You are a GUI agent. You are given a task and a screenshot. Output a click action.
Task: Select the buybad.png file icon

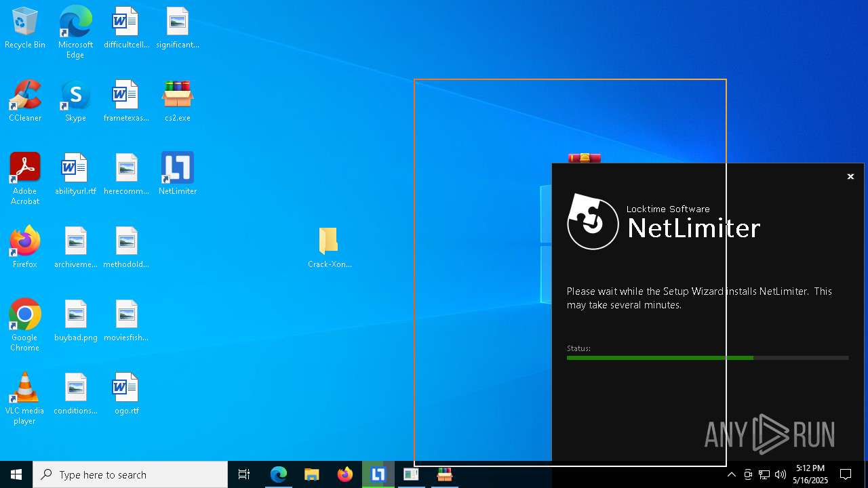[75, 321]
